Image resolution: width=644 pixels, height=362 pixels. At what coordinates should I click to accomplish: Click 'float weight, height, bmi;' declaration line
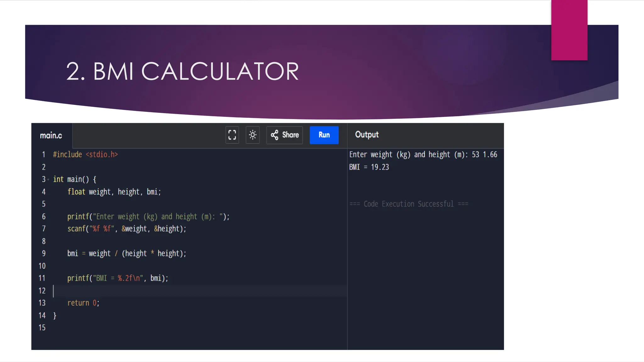tap(114, 192)
